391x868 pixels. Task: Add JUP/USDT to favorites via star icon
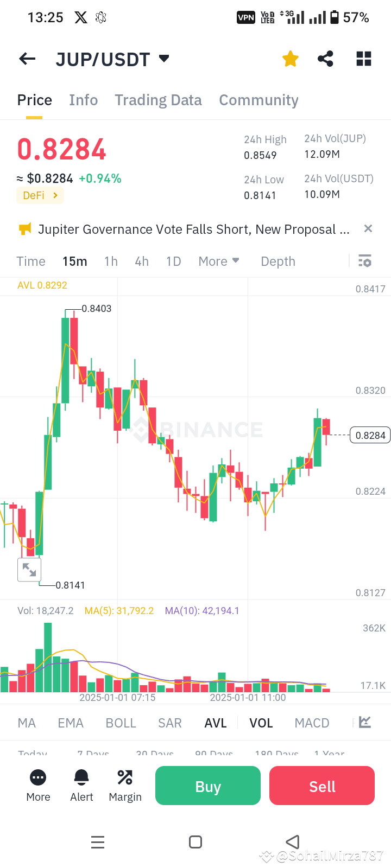point(290,59)
